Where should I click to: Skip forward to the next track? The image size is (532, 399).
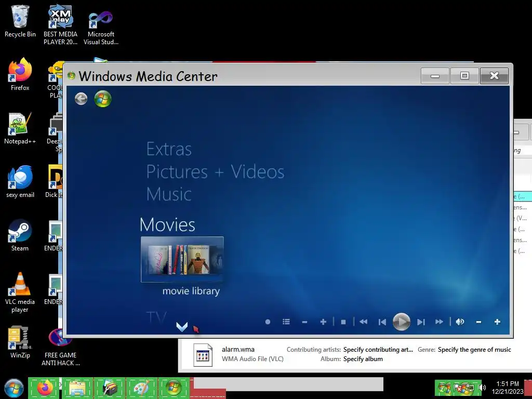[421, 322]
